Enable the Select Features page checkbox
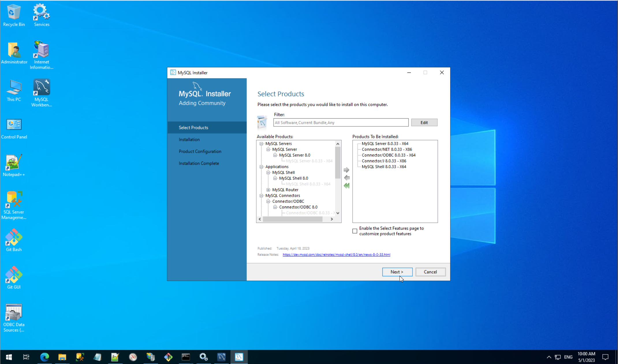 click(x=355, y=231)
